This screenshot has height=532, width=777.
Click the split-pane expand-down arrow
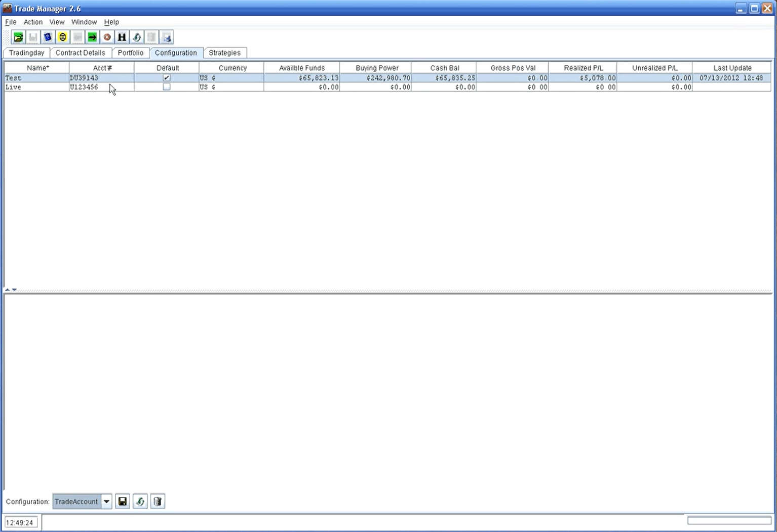(15, 290)
